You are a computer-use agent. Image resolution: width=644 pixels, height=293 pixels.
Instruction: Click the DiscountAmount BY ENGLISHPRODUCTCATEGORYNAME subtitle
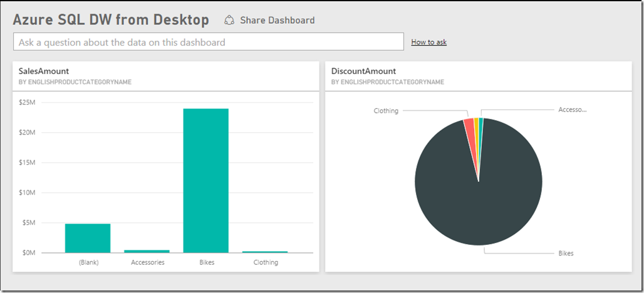click(x=388, y=82)
